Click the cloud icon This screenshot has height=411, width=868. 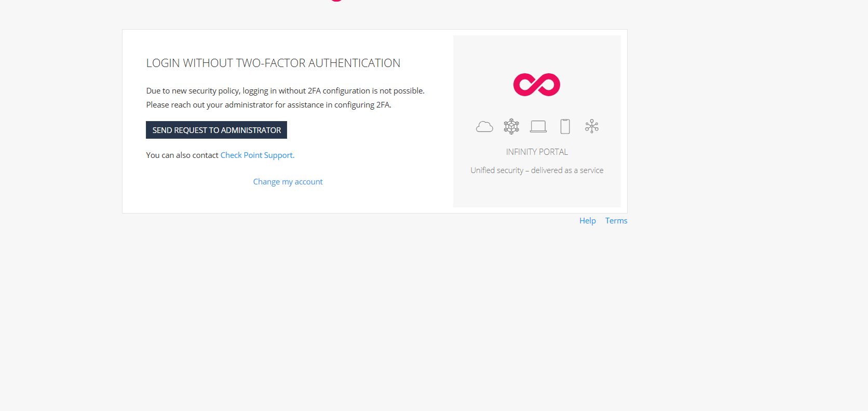tap(484, 127)
